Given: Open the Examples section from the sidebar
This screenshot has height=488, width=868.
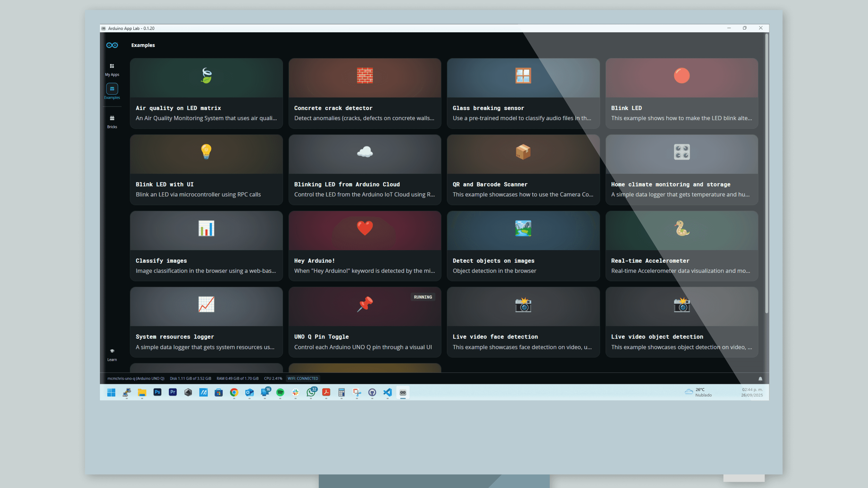Looking at the screenshot, I should pos(112,91).
